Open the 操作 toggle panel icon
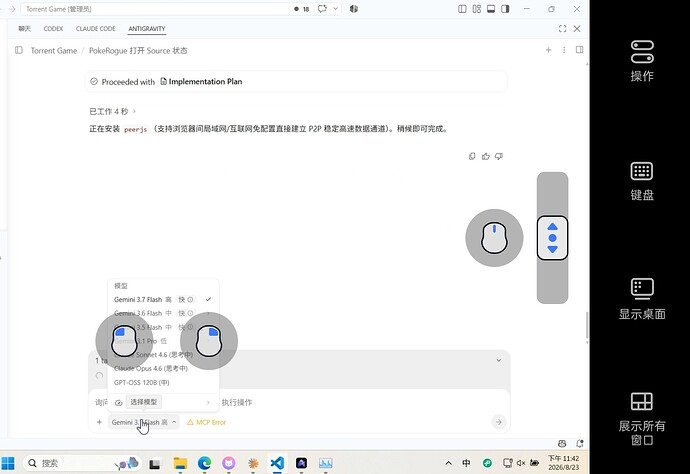690x474 pixels. click(642, 52)
